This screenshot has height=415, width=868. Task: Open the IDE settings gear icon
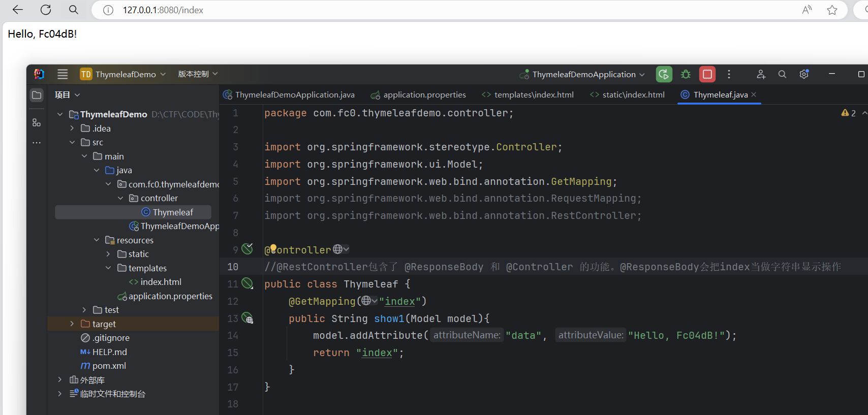click(804, 74)
